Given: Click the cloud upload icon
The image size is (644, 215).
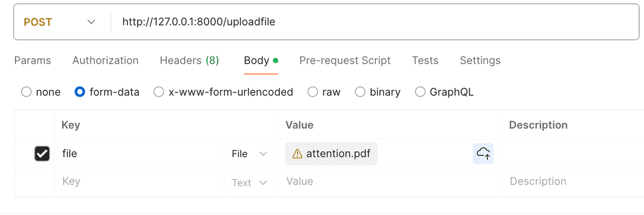Looking at the screenshot, I should [483, 153].
